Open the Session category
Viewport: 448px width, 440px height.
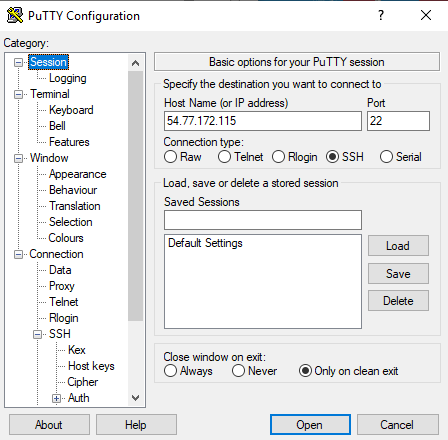(x=49, y=62)
